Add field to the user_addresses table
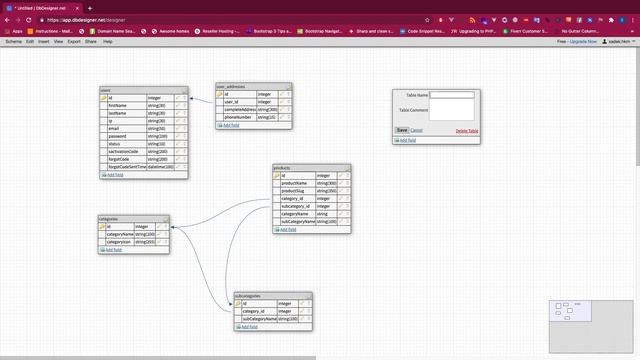The image size is (640, 360). tap(231, 125)
